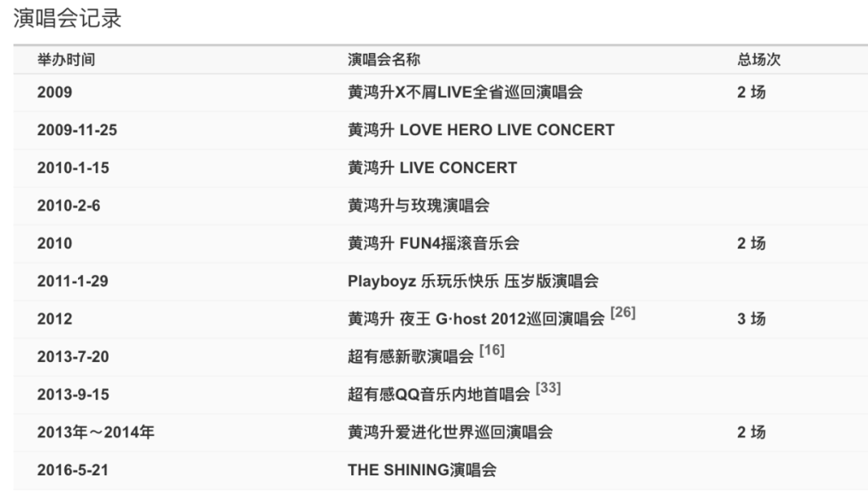868x497 pixels.
Task: Click the 演唱会名称 column header
Action: (383, 60)
